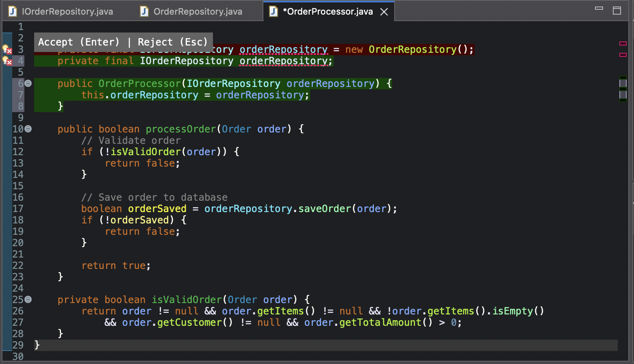The height and width of the screenshot is (364, 634).
Task: Toggle a breakpoint on line 17 gutter
Action: (19, 208)
